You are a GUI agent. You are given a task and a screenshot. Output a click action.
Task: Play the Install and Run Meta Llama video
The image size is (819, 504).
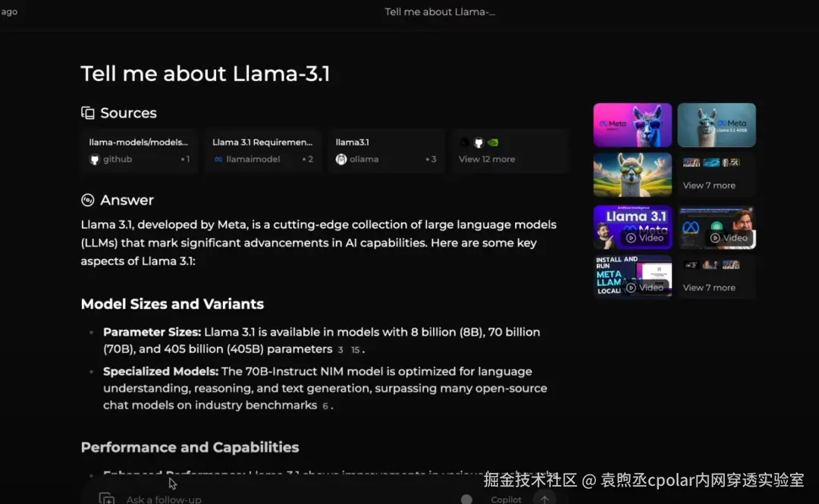pos(632,277)
